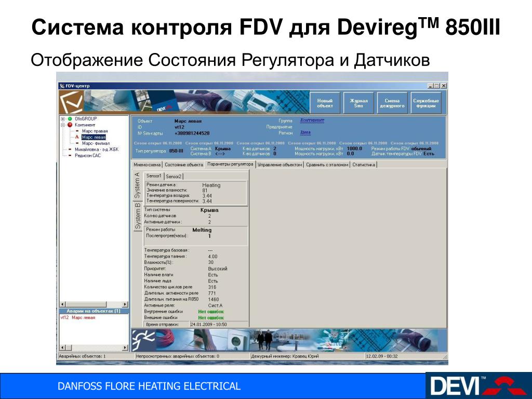Click the status bar date 12.02.09 - 00:32
The height and width of the screenshot is (399, 532).
[382, 356]
